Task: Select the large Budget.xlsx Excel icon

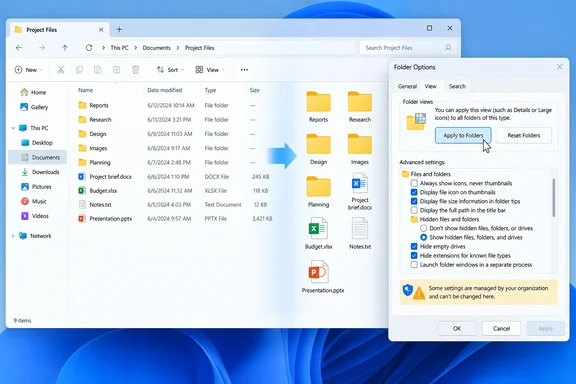Action: 318,228
